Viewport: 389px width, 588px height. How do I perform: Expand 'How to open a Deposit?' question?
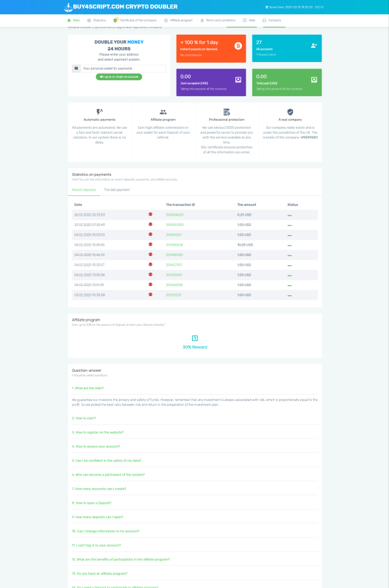click(92, 503)
